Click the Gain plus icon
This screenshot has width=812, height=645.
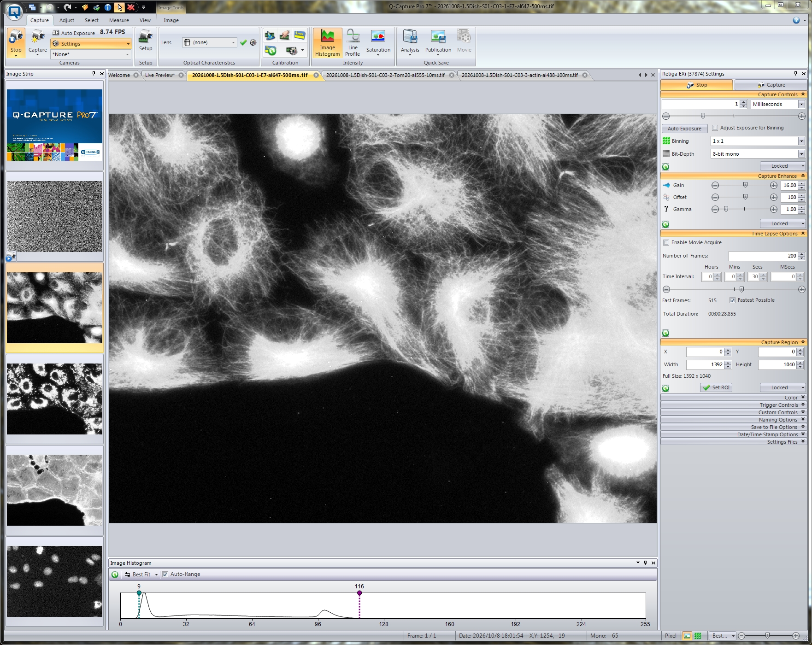tap(774, 185)
